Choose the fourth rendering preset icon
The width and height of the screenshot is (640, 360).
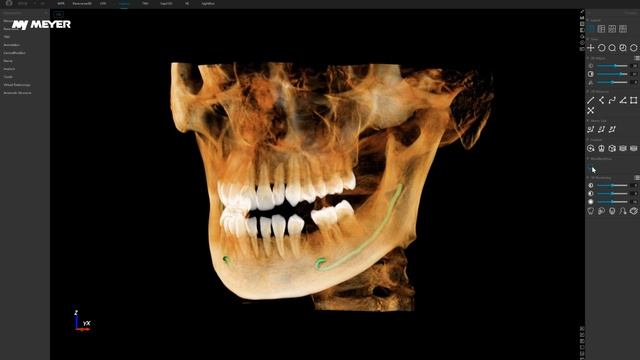[622, 211]
